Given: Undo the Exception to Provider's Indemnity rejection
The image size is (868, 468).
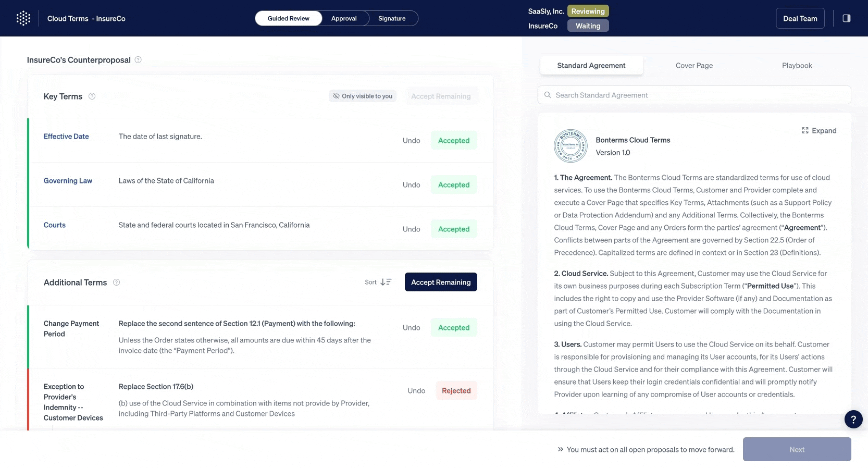Looking at the screenshot, I should (416, 391).
